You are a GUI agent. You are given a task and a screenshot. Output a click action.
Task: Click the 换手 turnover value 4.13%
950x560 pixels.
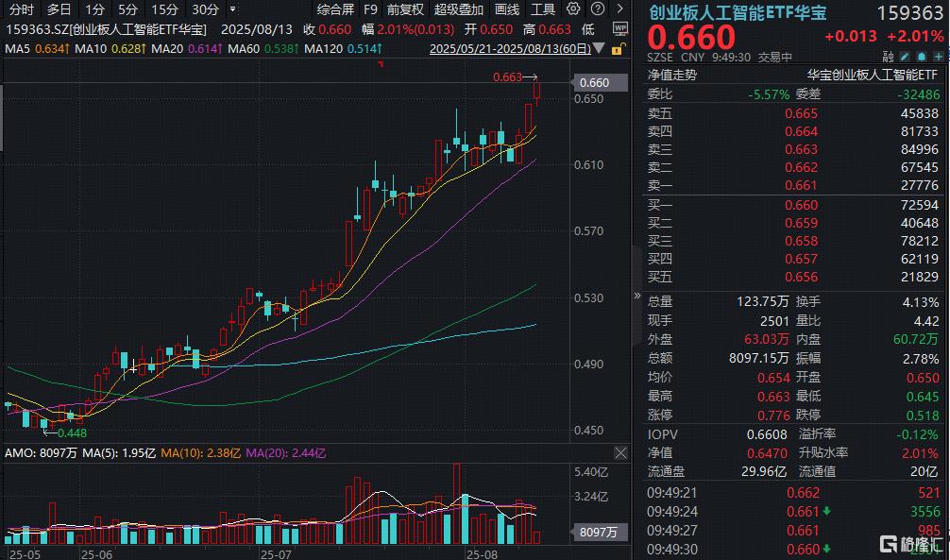pyautogui.click(x=921, y=302)
